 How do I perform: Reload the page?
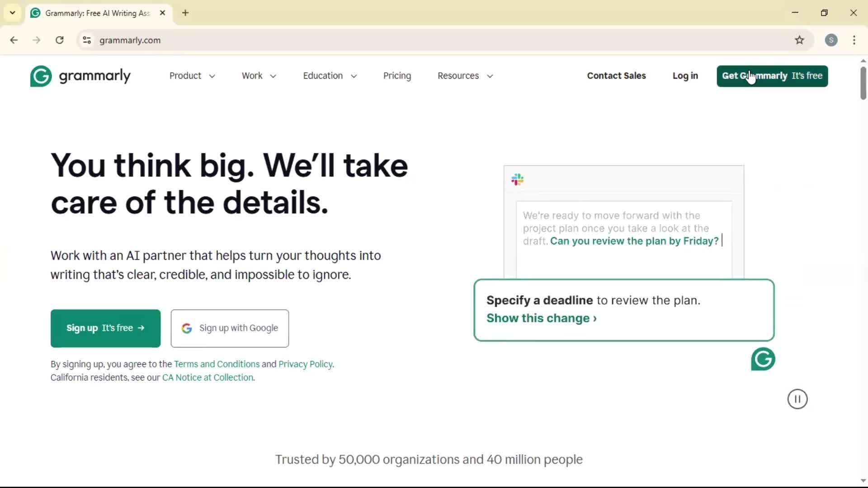point(59,40)
